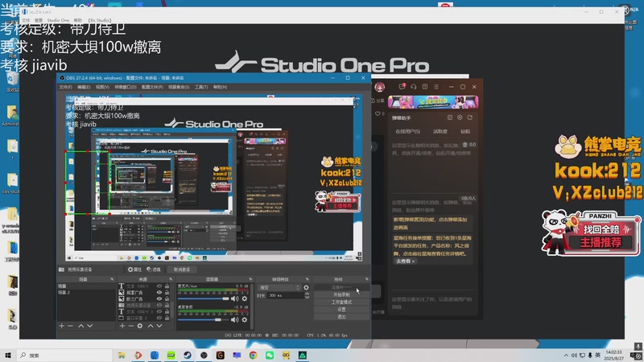The height and width of the screenshot is (362, 644).
Task: Open Google Chrome from the taskbar
Action: click(253, 355)
